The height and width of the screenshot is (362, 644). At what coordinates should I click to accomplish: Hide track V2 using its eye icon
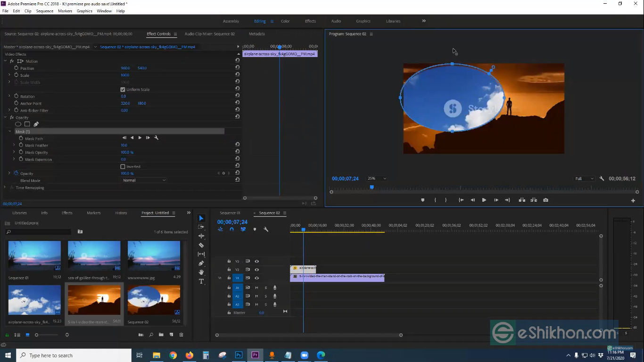(x=257, y=270)
